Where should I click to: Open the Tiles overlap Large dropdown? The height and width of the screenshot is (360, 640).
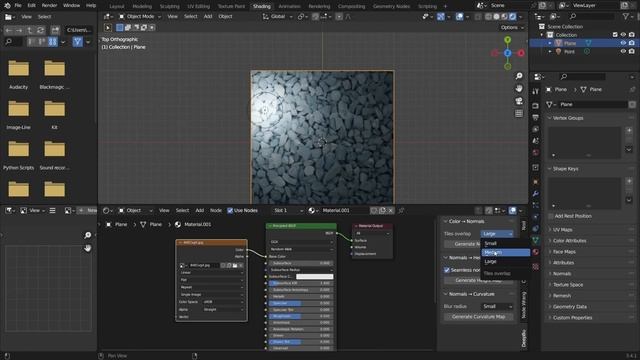(x=497, y=233)
